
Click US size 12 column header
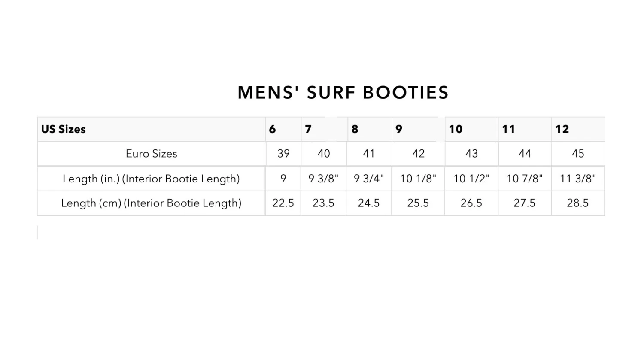562,129
